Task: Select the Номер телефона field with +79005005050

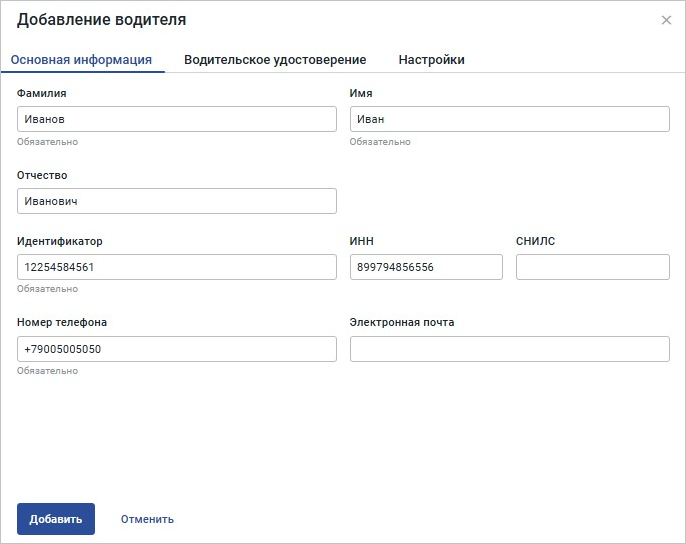Action: 176,349
